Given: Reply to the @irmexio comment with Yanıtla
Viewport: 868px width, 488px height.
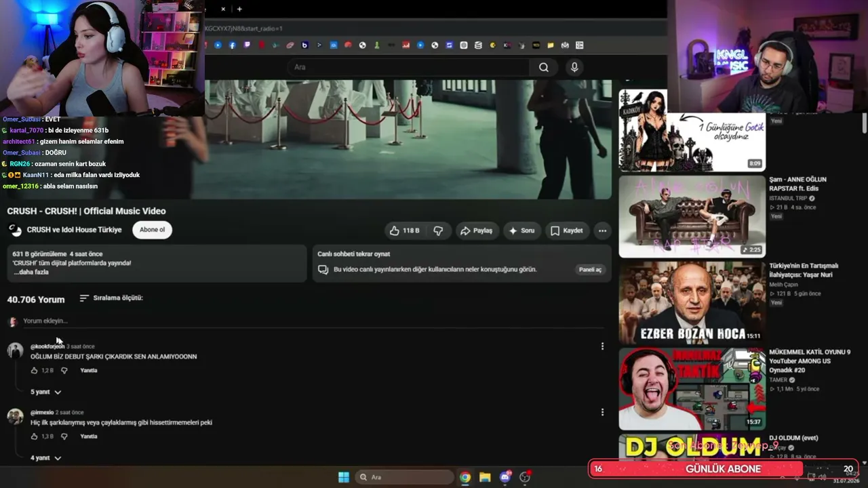Looking at the screenshot, I should coord(89,436).
